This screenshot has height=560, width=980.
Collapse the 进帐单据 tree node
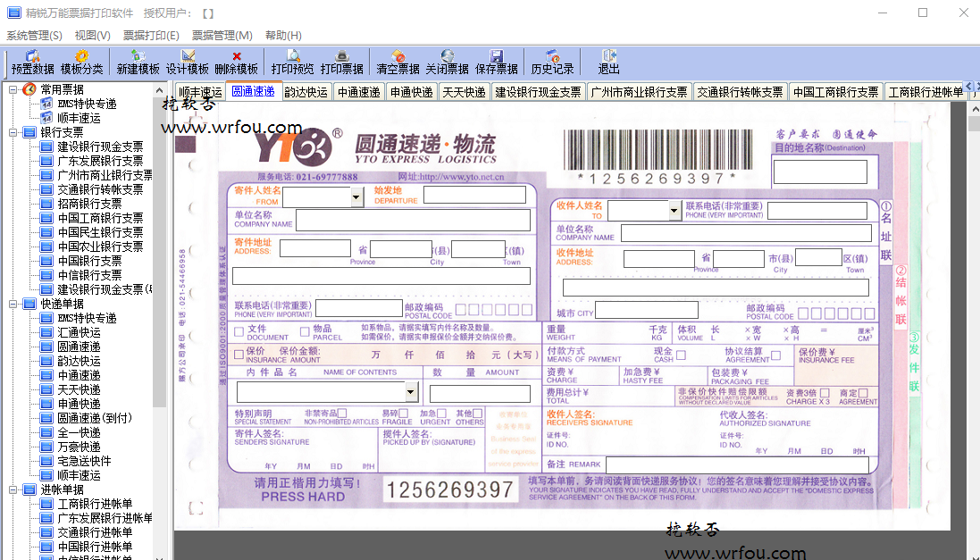point(13,490)
